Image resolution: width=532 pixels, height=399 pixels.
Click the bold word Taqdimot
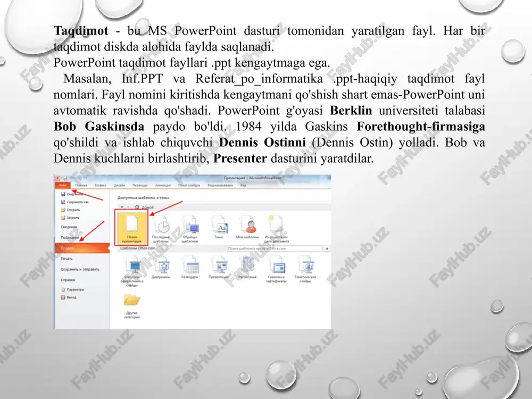81,30
